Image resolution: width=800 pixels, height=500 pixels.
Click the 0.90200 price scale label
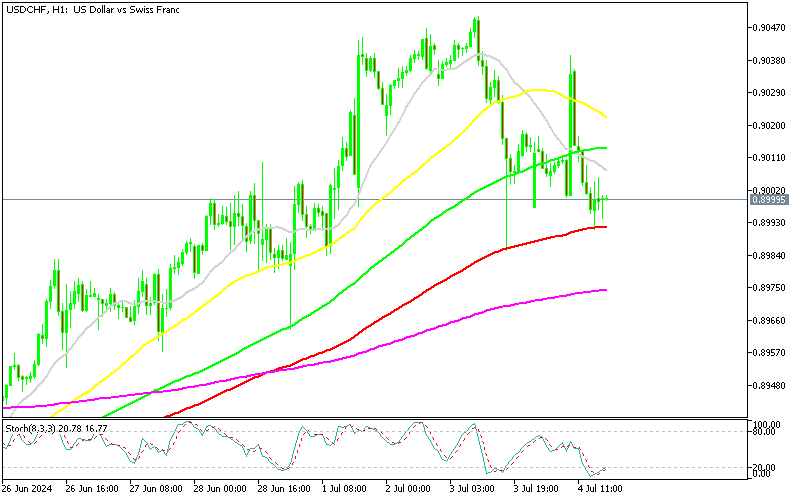(769, 126)
